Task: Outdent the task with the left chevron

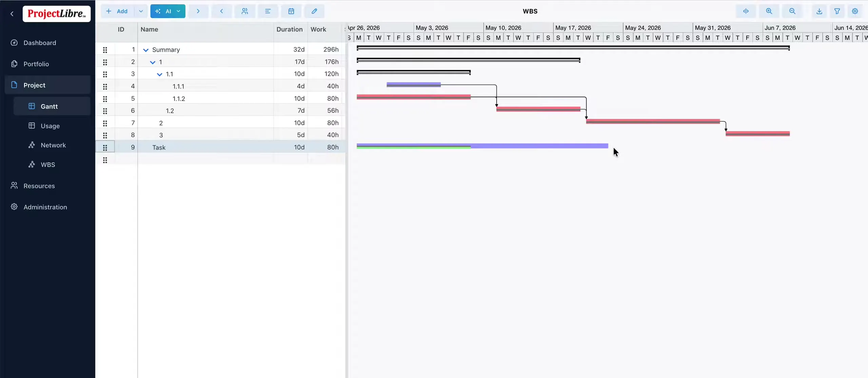Action: [221, 11]
